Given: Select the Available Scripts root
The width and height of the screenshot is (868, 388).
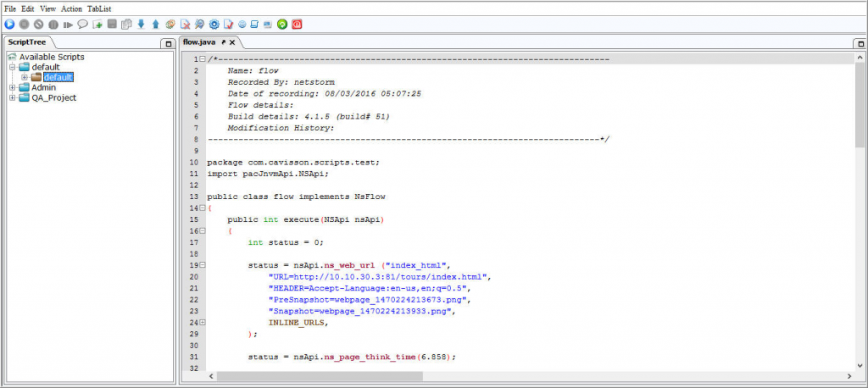Looking at the screenshot, I should point(52,57).
